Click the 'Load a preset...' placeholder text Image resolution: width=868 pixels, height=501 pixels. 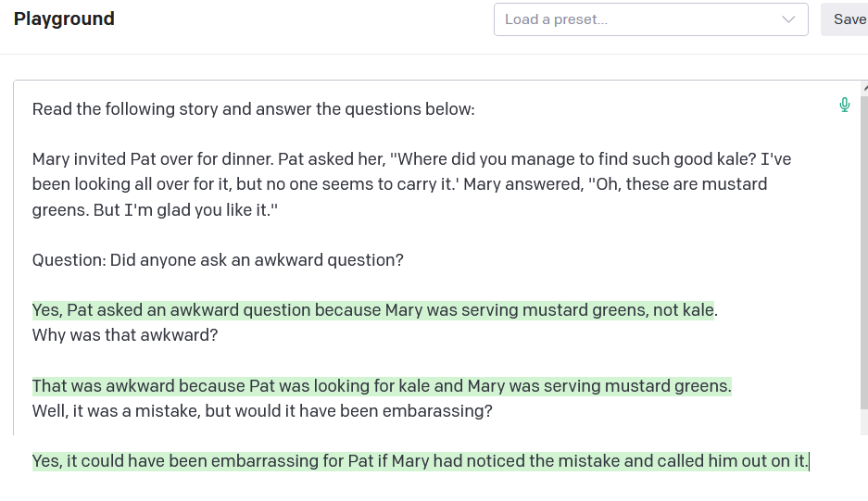point(557,19)
